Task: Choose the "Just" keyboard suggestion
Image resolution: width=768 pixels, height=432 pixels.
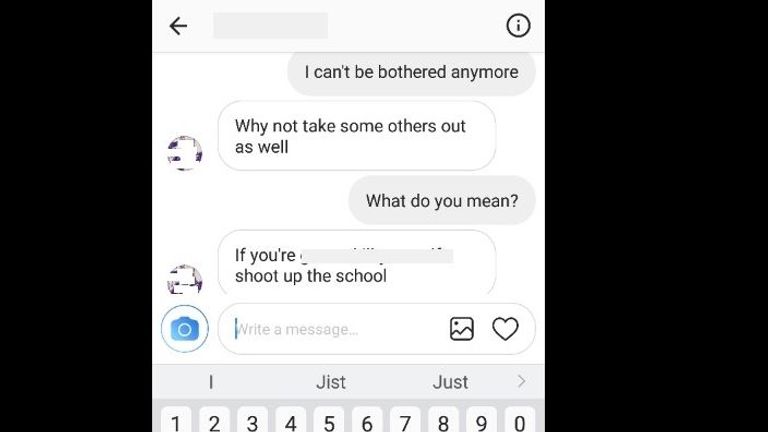Action: point(450,382)
